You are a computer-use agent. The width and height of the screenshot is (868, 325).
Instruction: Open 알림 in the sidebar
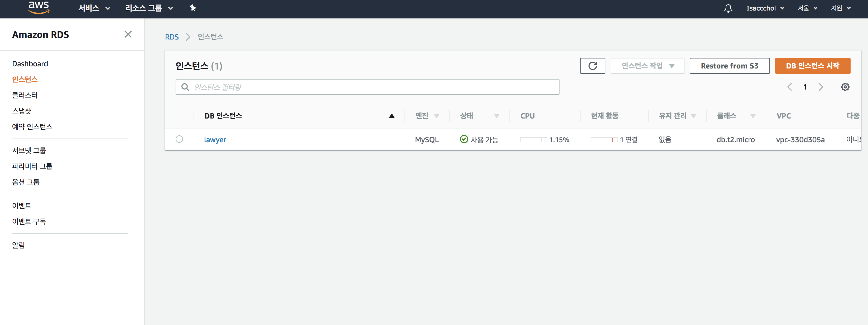18,245
